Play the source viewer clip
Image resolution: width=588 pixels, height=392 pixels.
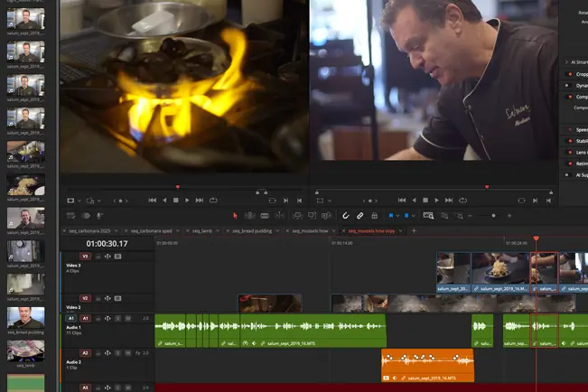tap(187, 201)
